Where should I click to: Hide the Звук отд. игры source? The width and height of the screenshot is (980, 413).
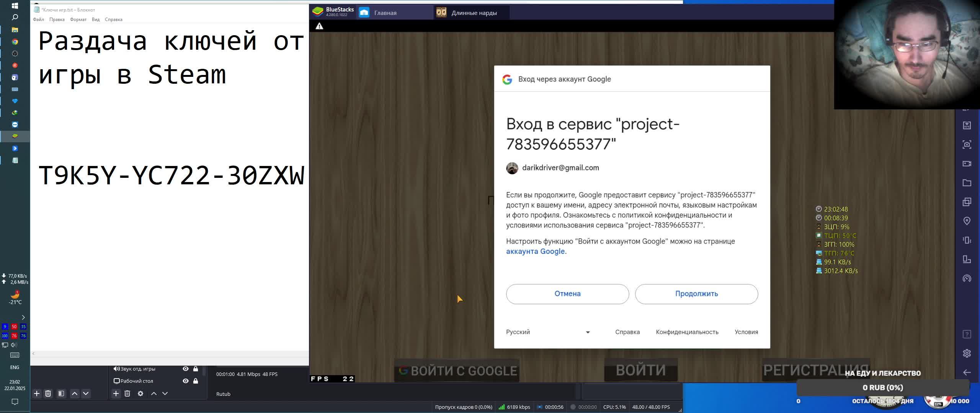click(x=186, y=369)
